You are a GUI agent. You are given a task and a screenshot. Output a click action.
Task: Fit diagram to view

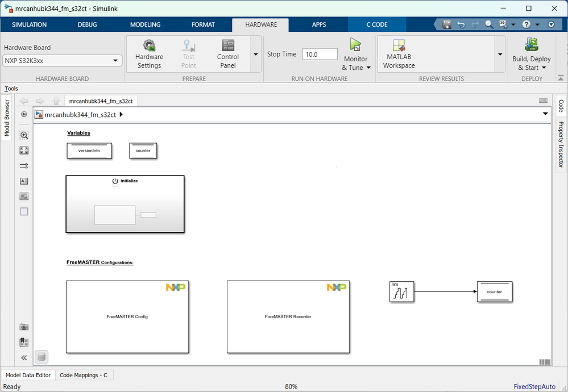(x=24, y=150)
